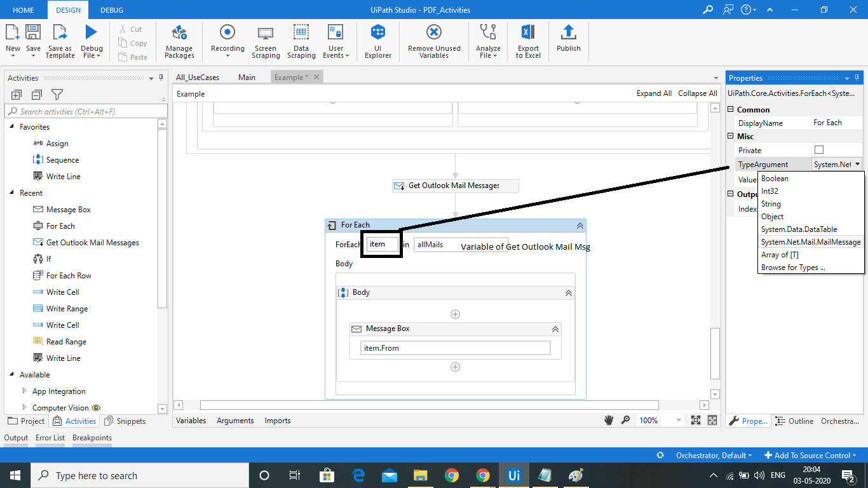Choose Boolean from type list
The width and height of the screenshot is (868, 488).
tap(775, 179)
